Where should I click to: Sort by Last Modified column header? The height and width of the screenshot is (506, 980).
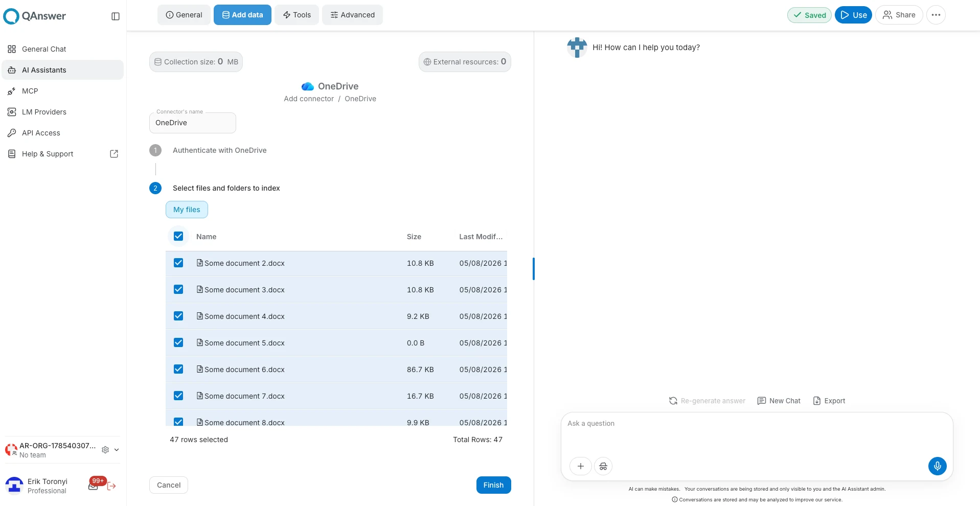pos(481,237)
